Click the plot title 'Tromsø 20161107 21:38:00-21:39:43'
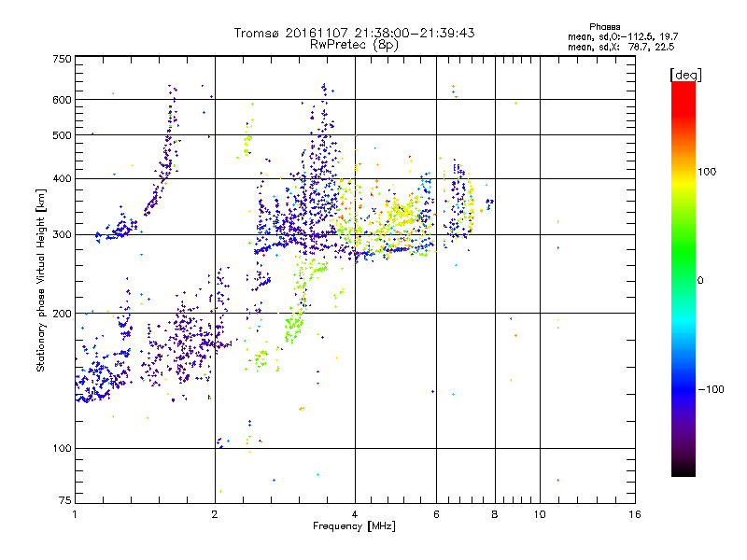Image resolution: width=747 pixels, height=560 pixels. tap(354, 33)
